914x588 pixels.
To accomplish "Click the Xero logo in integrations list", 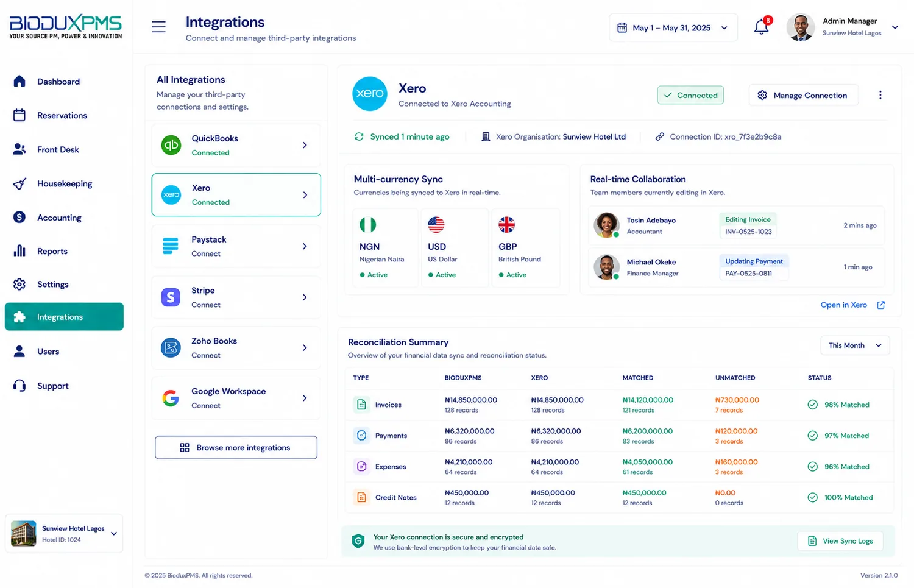I will pos(171,194).
